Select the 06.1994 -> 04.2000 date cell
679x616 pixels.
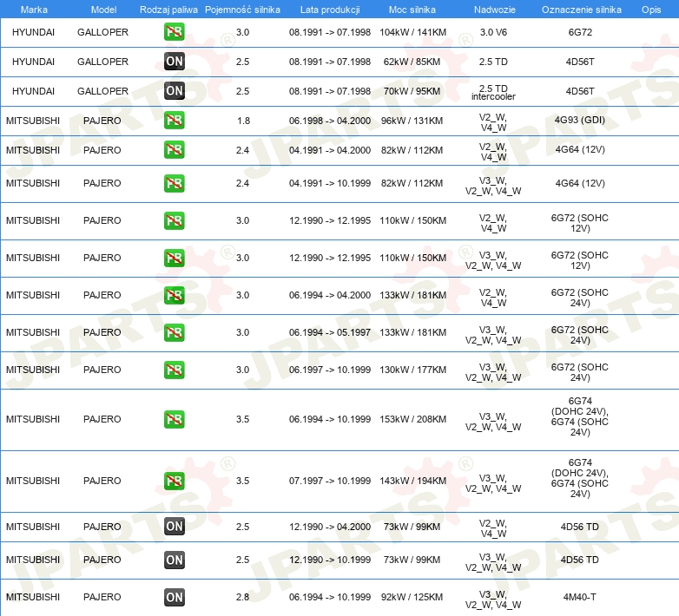tap(330, 295)
